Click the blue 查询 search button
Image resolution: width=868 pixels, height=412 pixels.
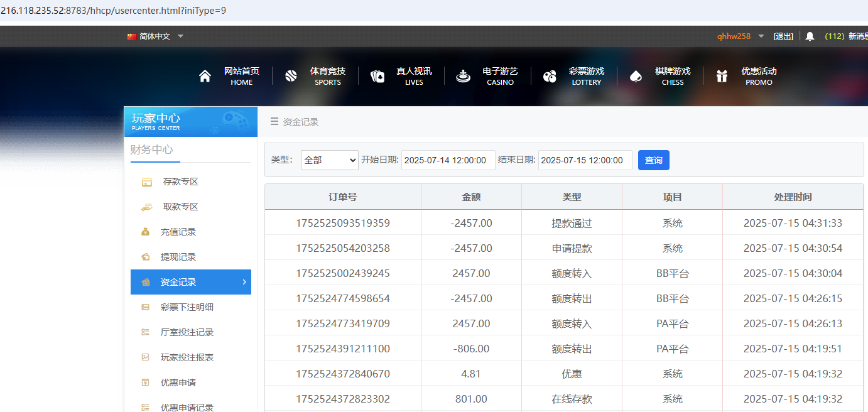pos(653,160)
